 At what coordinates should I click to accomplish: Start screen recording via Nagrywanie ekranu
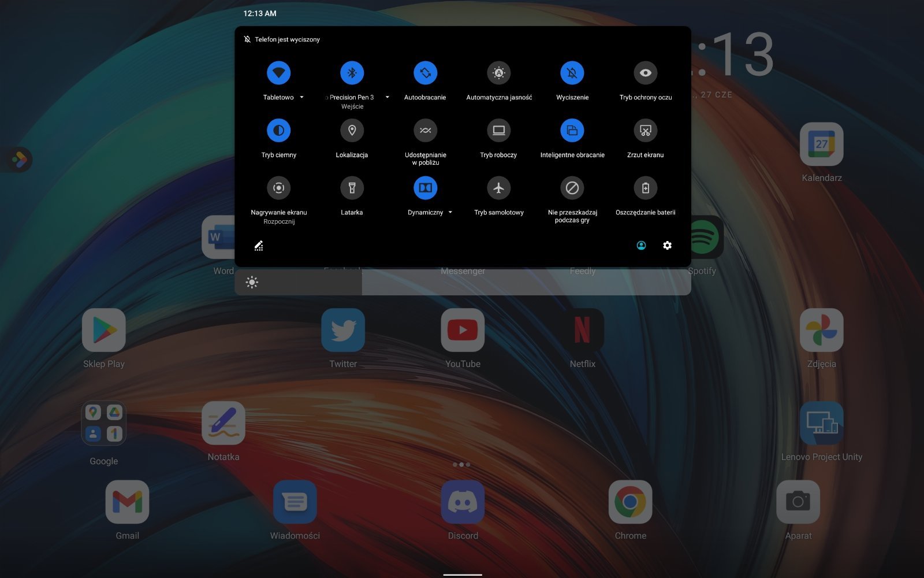click(278, 188)
